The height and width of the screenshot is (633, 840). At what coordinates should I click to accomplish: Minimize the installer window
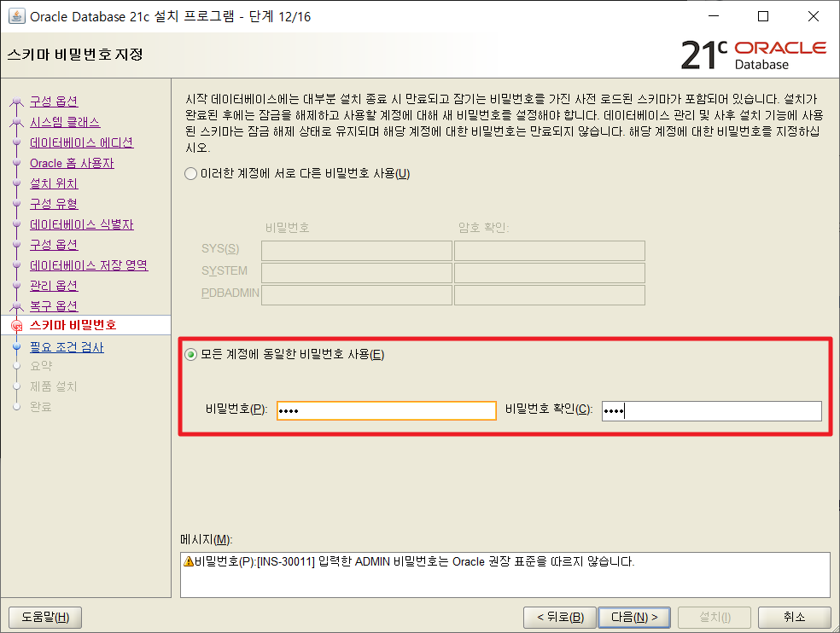tap(714, 16)
